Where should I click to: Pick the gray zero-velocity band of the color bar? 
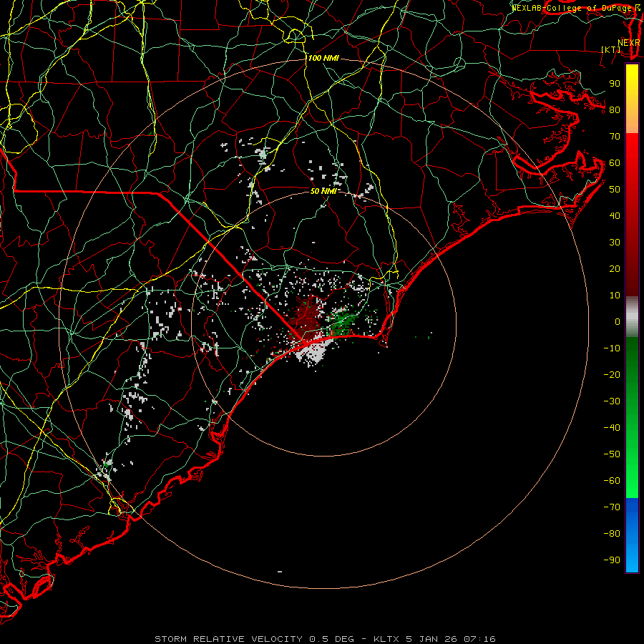632,317
